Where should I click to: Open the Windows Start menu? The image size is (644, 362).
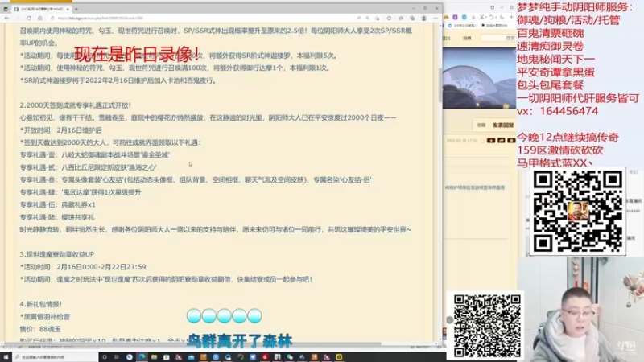[6, 357]
